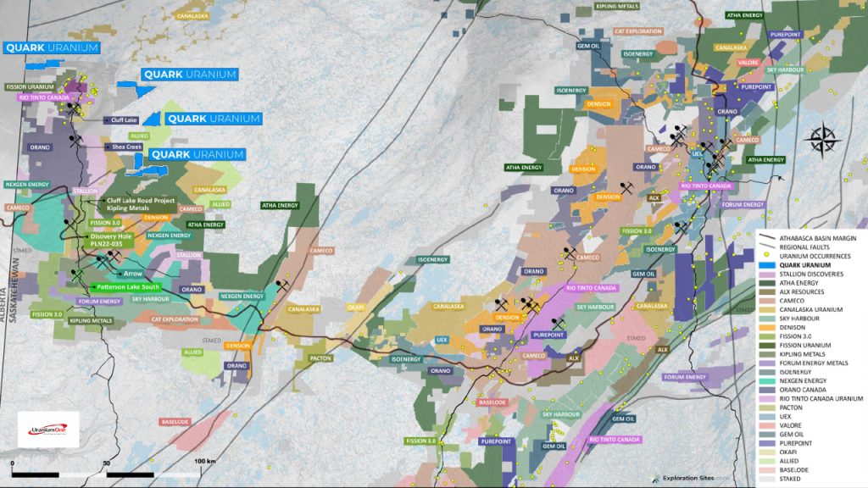The height and width of the screenshot is (488, 868).
Task: Select the Cameco legend swatch
Action: point(766,301)
